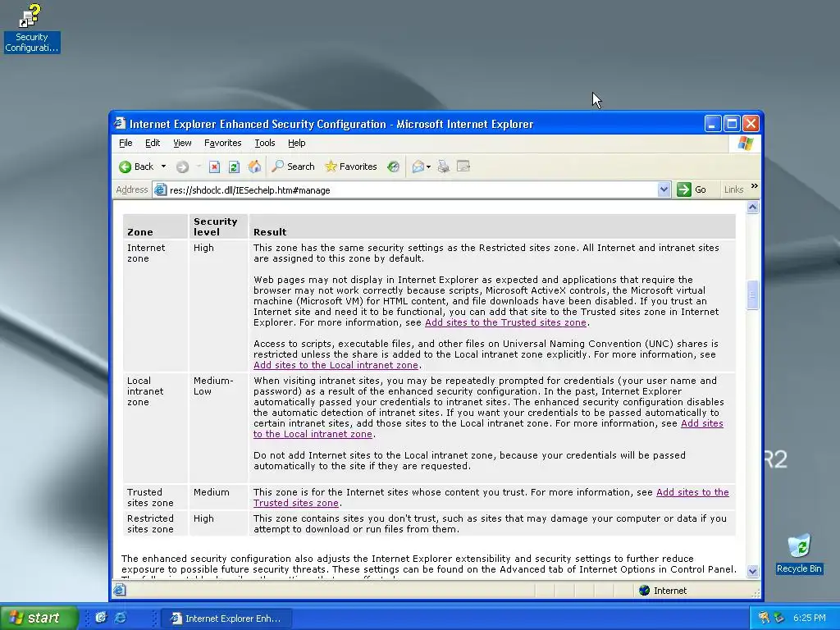Expand the Address bar dropdown list

[664, 189]
